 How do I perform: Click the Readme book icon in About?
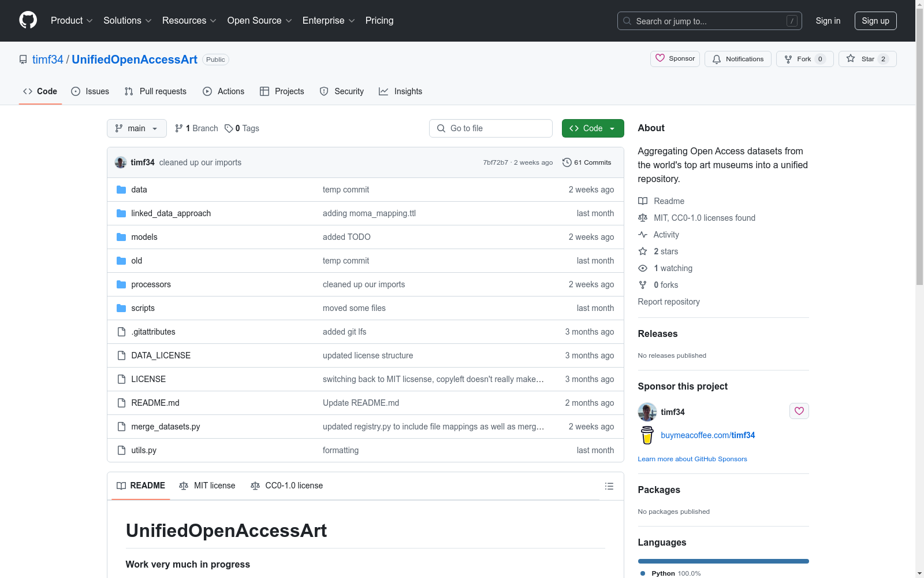[x=643, y=201]
